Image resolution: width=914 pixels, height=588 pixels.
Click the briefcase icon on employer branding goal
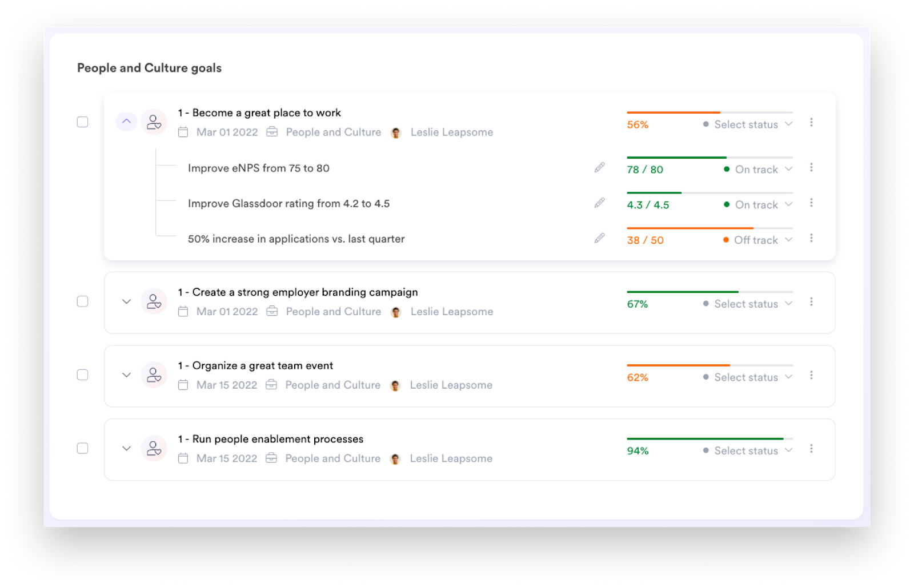pyautogui.click(x=272, y=312)
